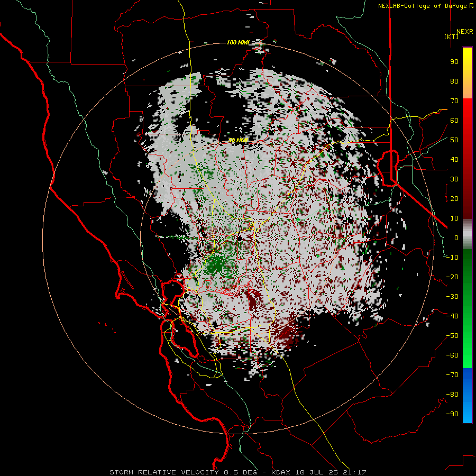Image resolution: width=476 pixels, height=476 pixels.
Task: Click the -90 value on the velocity legend
Action: [x=452, y=414]
